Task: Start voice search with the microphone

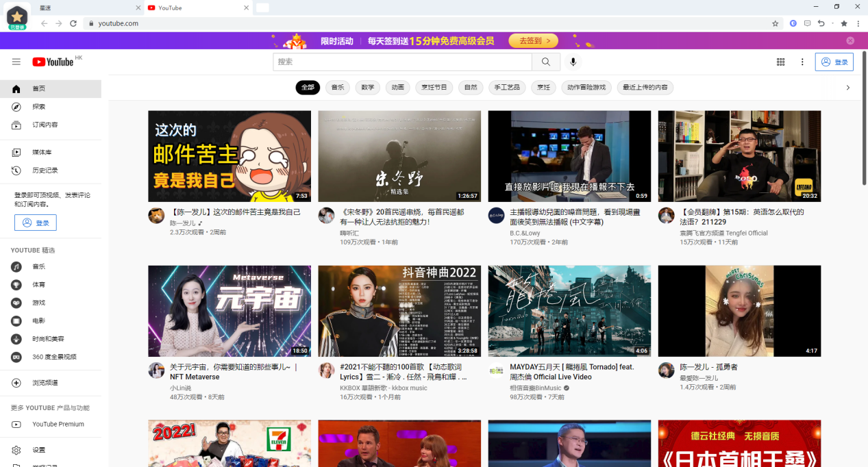Action: [573, 62]
